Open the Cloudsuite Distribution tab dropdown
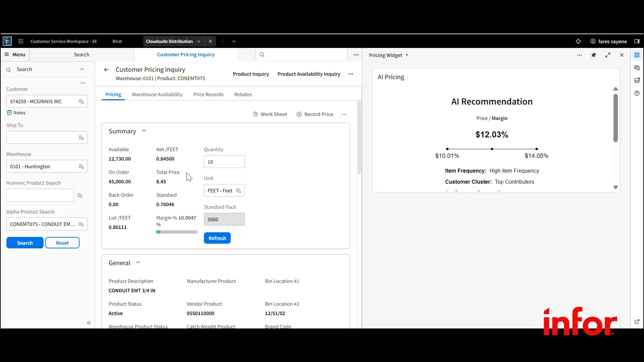Viewport: 644px width, 362px height. 199,41
